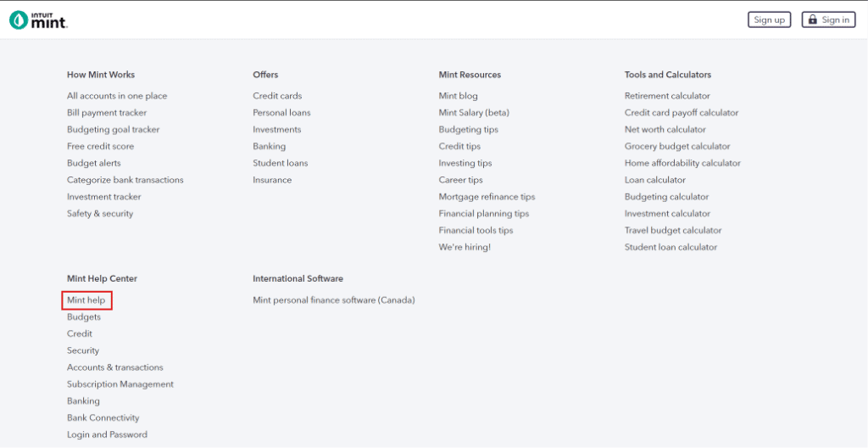
Task: Go to Subscription Management help
Action: pos(120,384)
